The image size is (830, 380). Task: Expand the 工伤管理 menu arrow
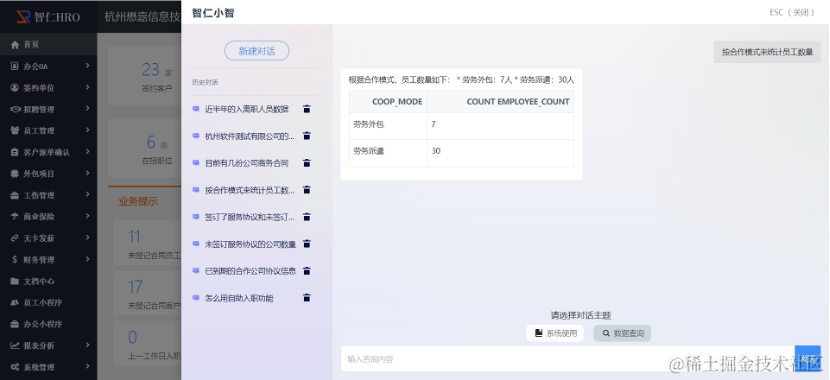(x=87, y=195)
